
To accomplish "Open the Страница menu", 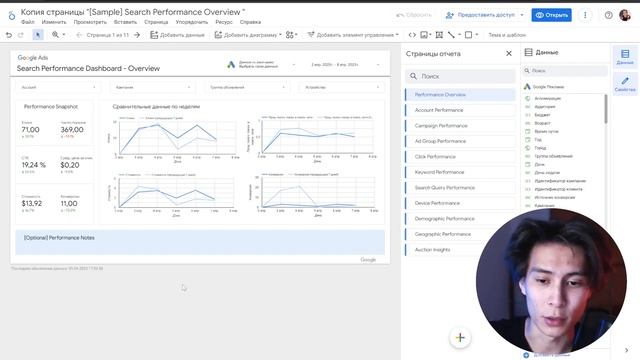I will point(156,22).
